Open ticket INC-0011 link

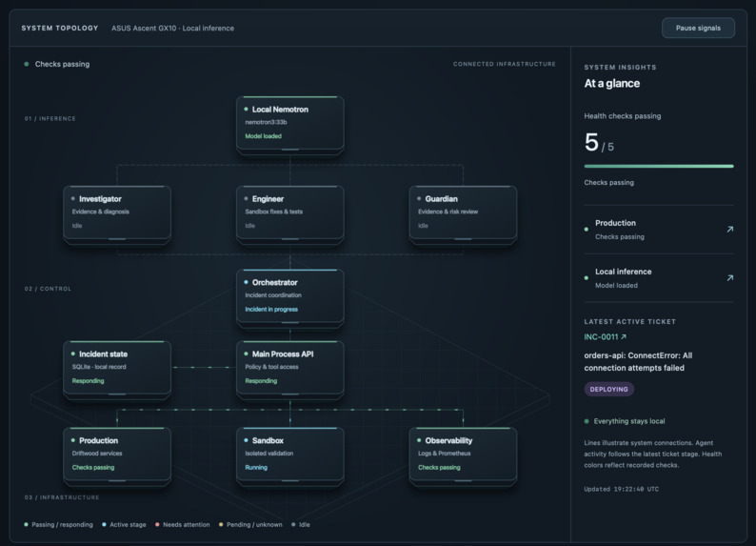[606, 336]
